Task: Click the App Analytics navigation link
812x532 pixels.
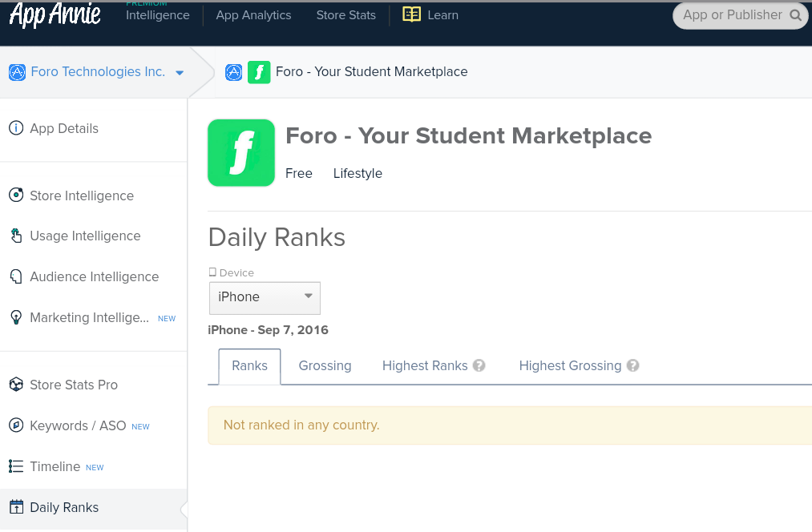Action: [x=253, y=15]
